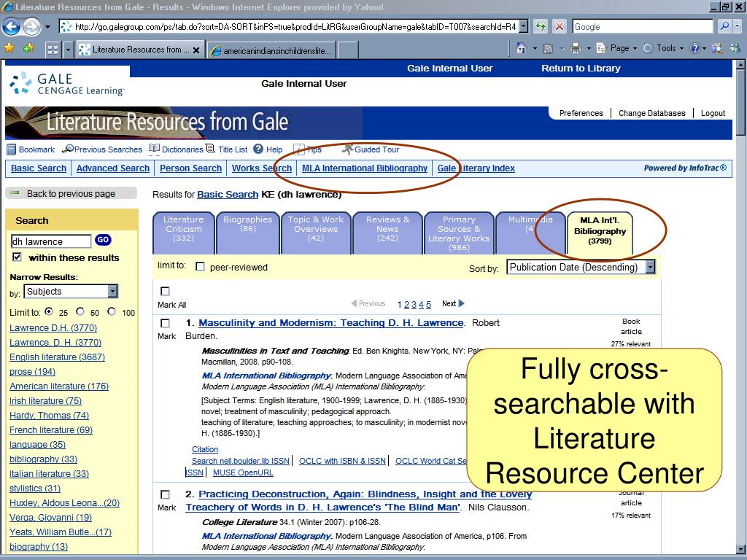
Task: Click Return to Library
Action: [x=581, y=68]
